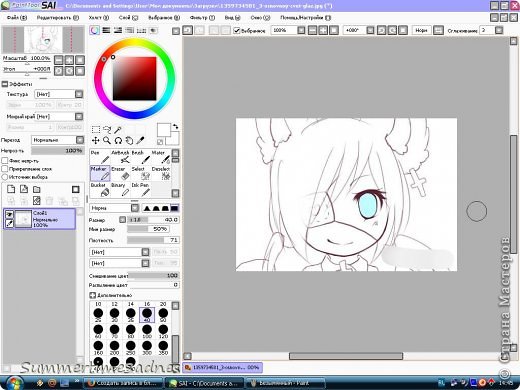Select the AirBrush tool
The width and height of the screenshot is (520, 390).
[x=120, y=157]
